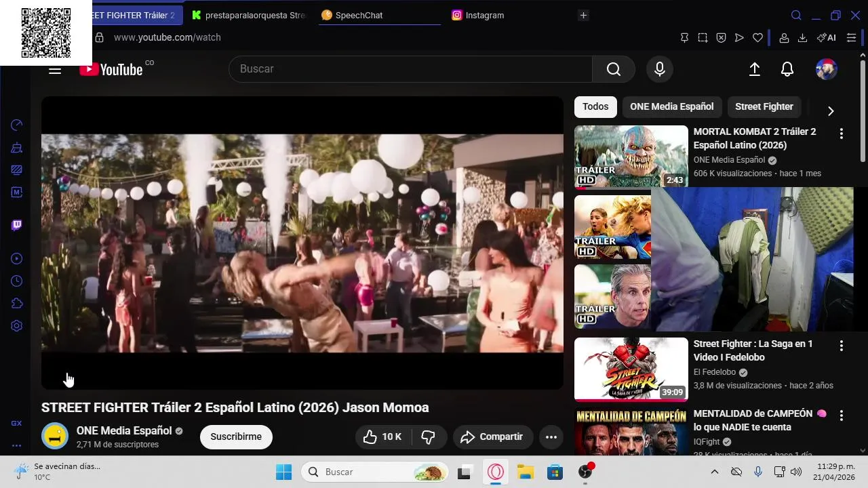
Task: Click the Windows taskbar Buscar search box
Action: 375,472
